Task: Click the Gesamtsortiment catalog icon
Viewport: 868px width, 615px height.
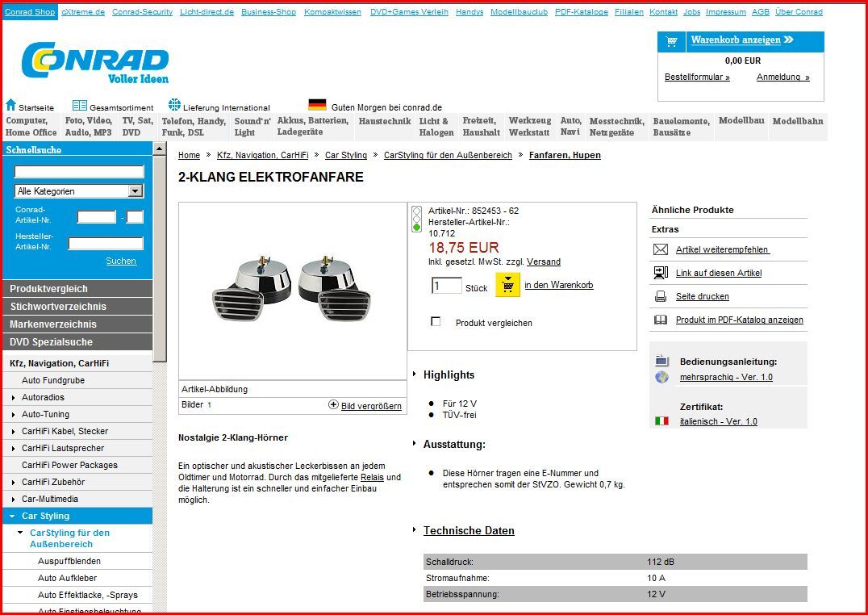Action: point(79,106)
